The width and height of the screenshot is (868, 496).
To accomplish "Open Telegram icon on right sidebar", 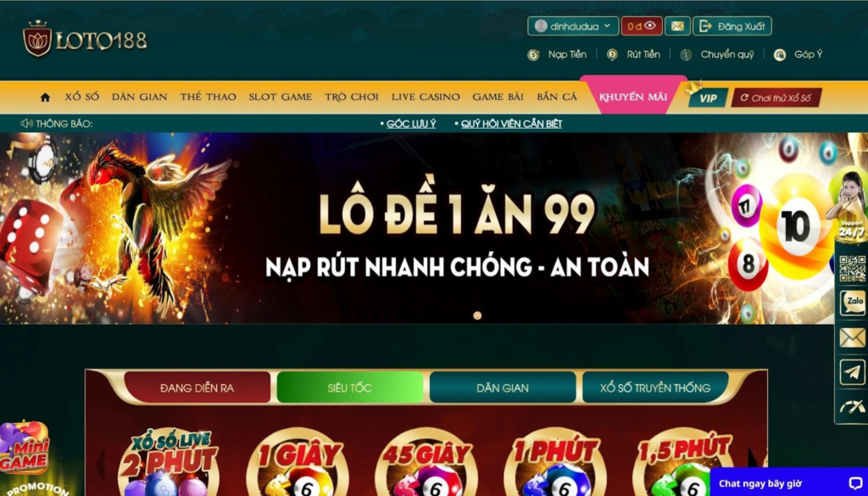I will pos(853,372).
